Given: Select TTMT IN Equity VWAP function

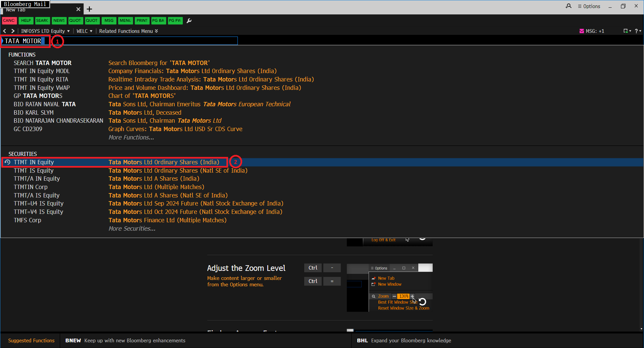Looking at the screenshot, I should 42,88.
